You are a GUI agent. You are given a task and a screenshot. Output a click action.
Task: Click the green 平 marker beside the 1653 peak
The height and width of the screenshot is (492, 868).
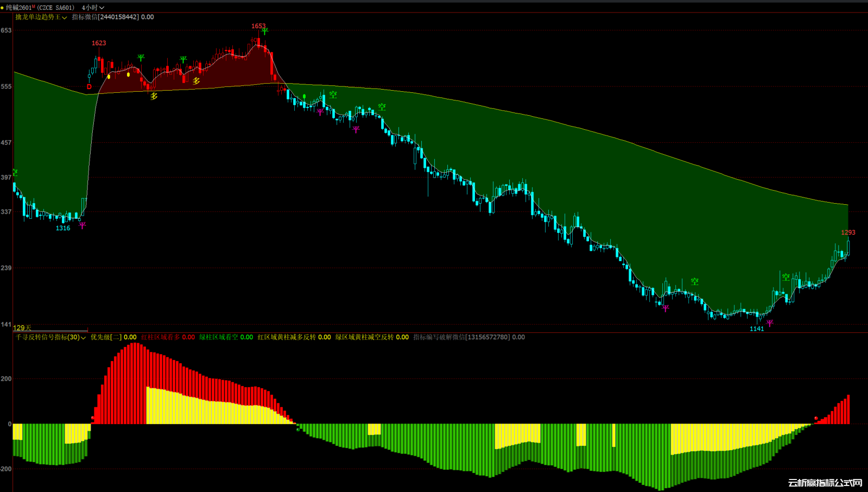264,31
